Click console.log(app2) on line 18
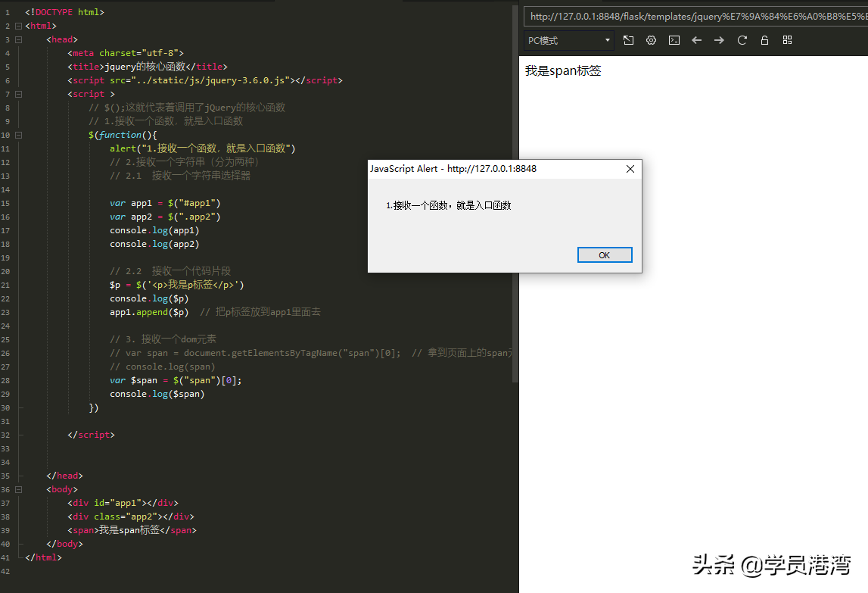 [154, 245]
